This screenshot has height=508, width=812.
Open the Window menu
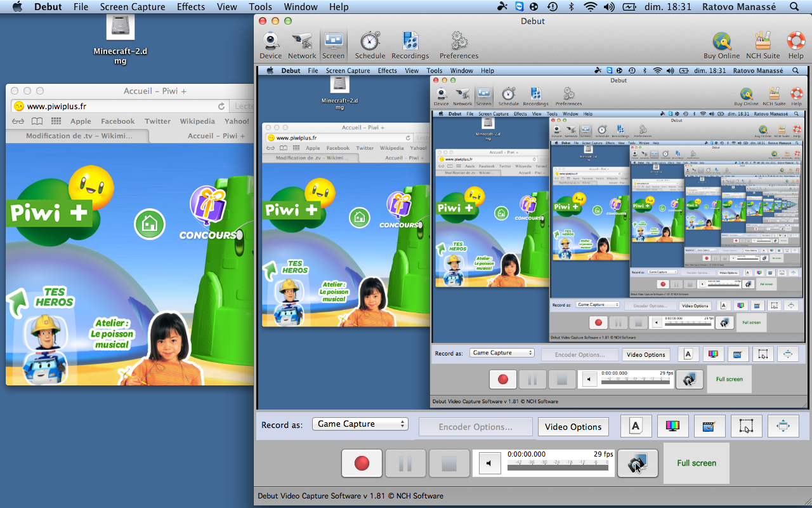tap(301, 7)
